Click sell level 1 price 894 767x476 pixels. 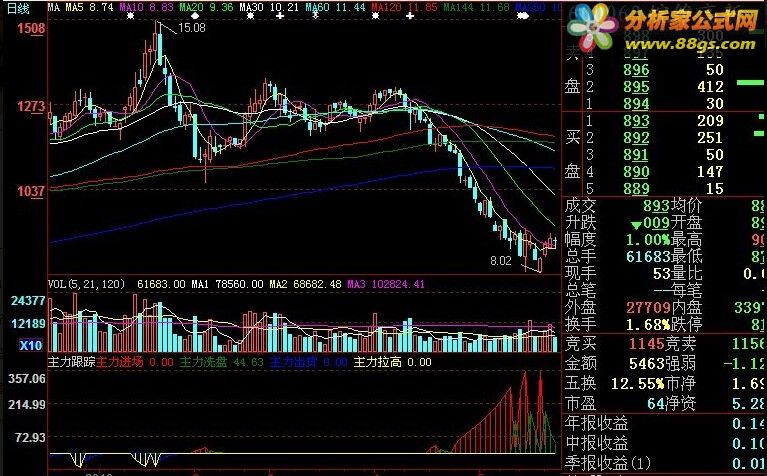[x=636, y=103]
